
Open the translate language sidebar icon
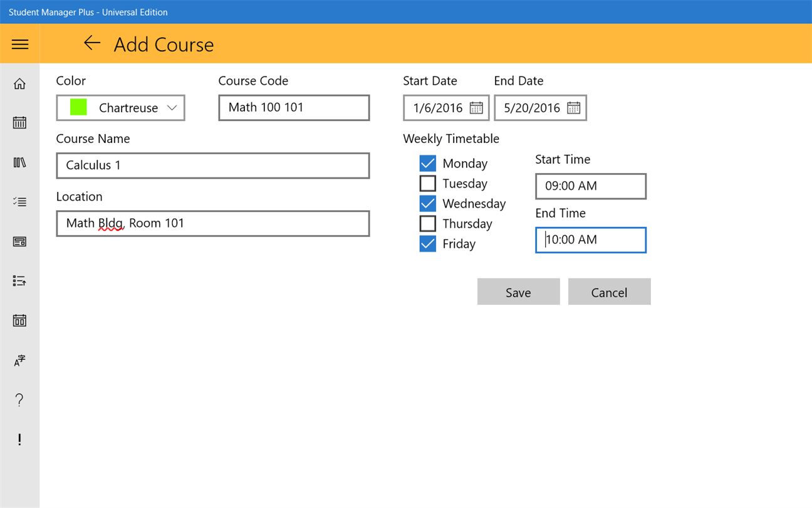19,360
